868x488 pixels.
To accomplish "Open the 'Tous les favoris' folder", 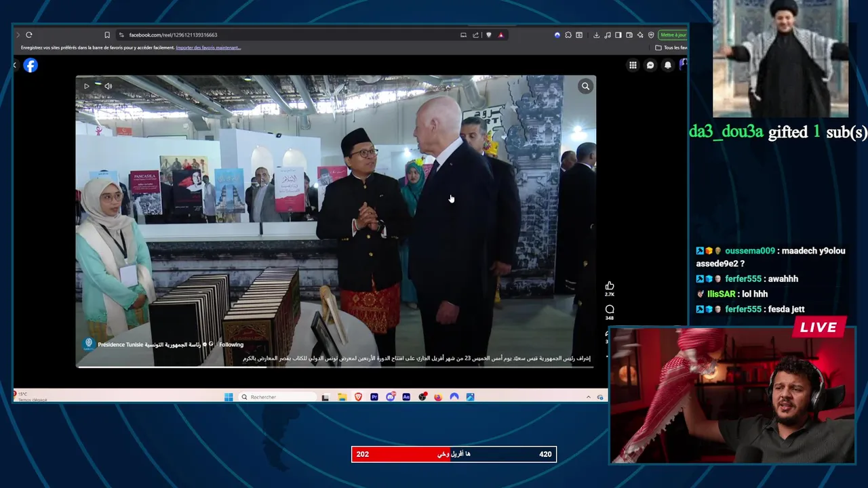I will pyautogui.click(x=671, y=47).
